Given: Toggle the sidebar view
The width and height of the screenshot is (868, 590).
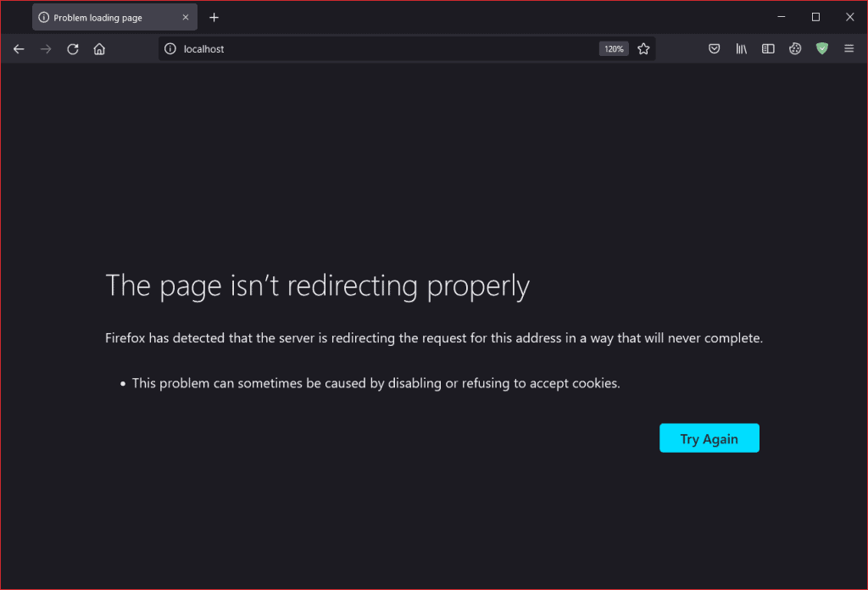Looking at the screenshot, I should [768, 48].
